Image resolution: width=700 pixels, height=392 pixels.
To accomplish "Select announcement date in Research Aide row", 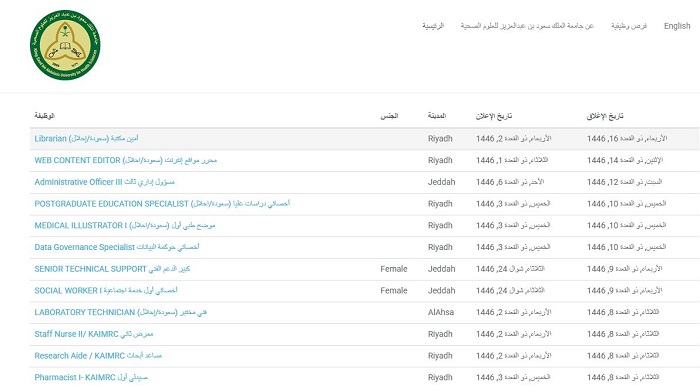I will pos(513,356).
